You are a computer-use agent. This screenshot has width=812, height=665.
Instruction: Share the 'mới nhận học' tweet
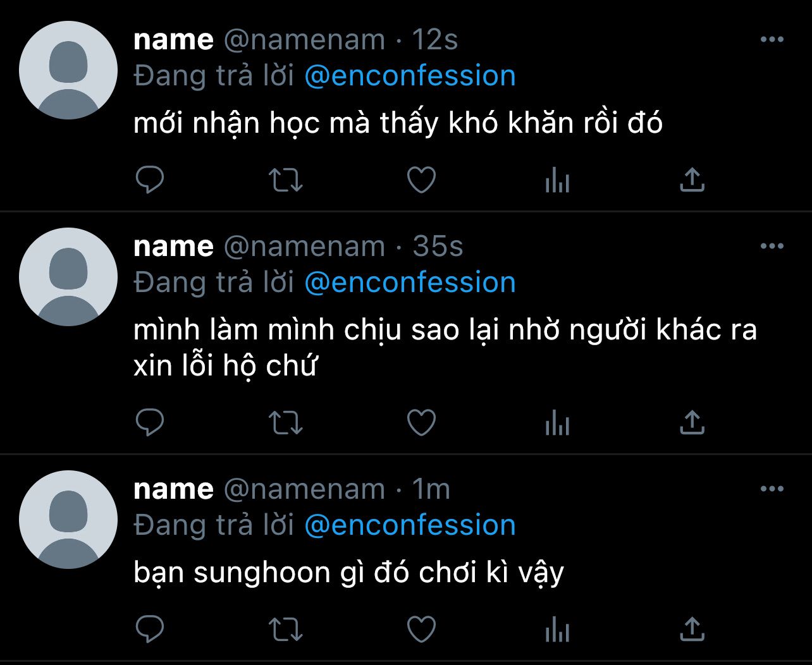click(692, 180)
